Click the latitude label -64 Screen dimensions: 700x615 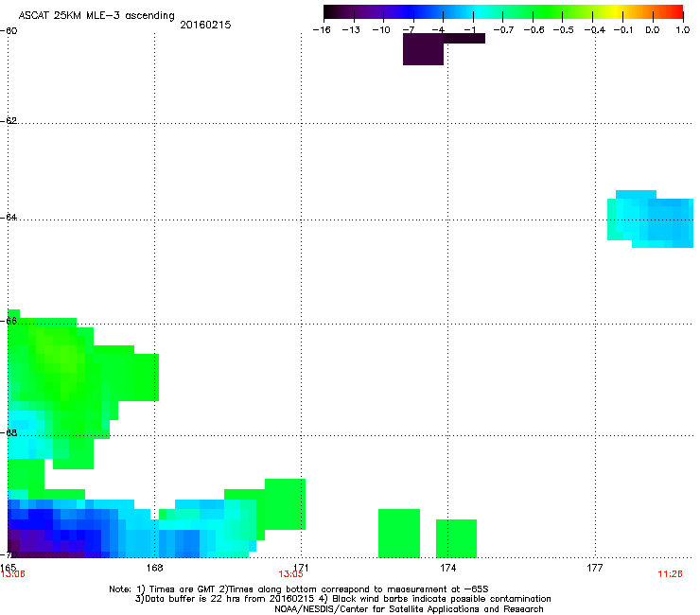[9, 217]
